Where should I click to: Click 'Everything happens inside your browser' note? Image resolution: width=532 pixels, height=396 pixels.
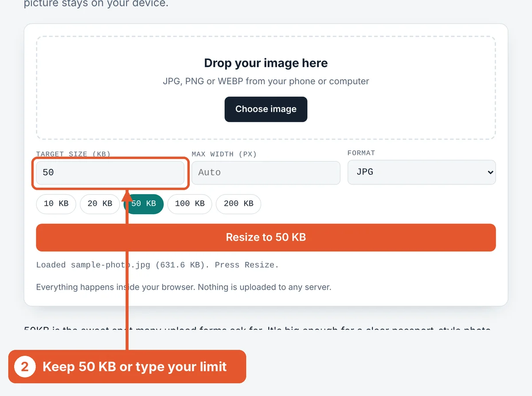click(x=184, y=287)
